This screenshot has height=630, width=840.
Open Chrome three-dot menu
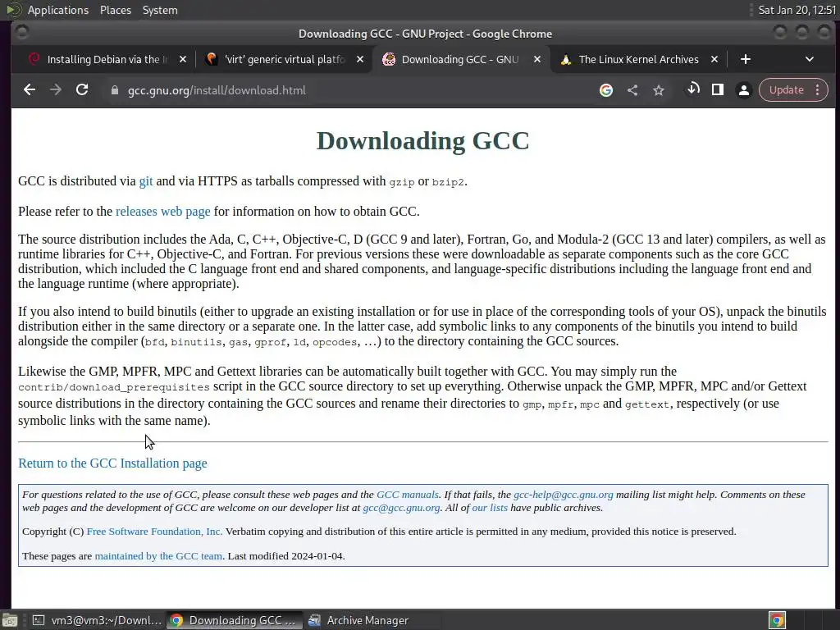tap(818, 90)
